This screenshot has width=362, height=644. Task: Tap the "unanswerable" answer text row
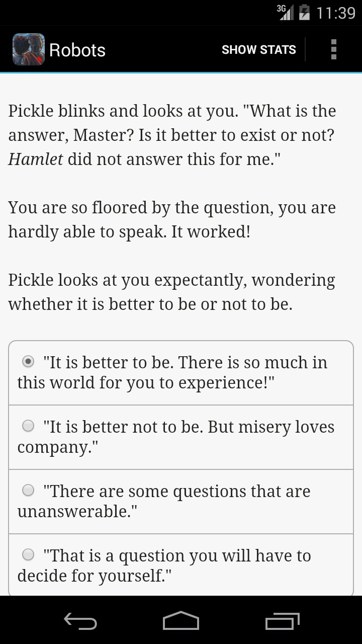click(181, 502)
